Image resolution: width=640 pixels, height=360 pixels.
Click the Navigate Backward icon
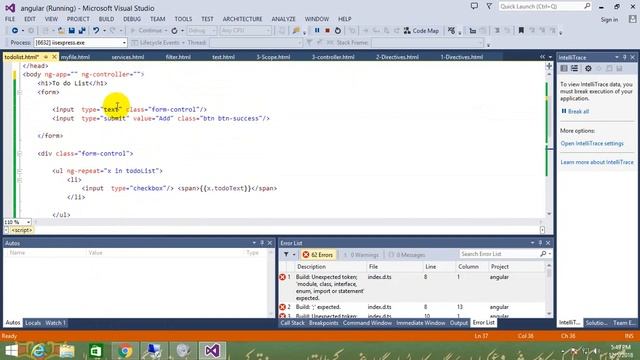(15, 31)
